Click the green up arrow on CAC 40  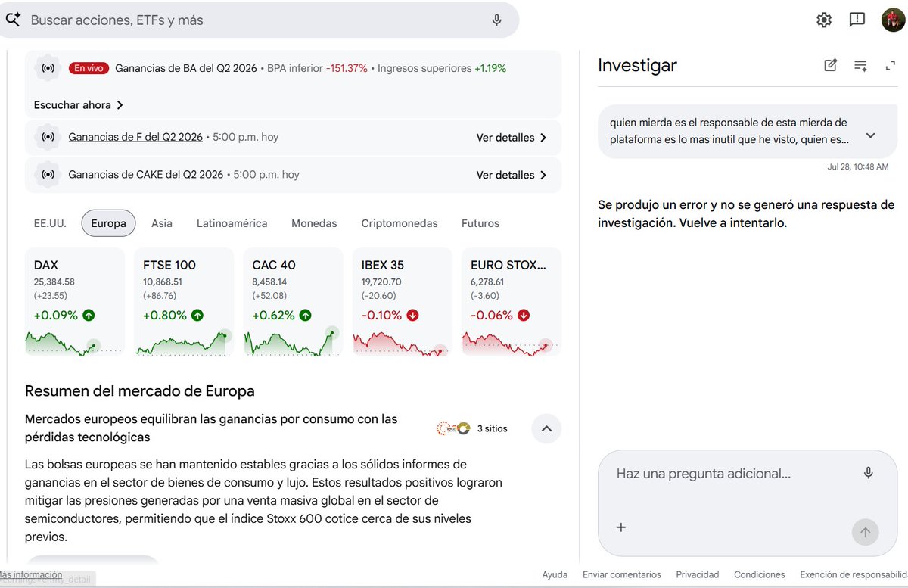[306, 316]
